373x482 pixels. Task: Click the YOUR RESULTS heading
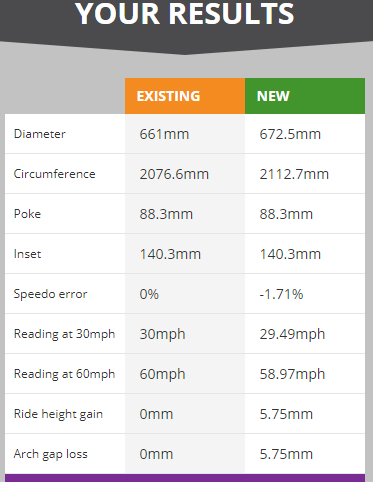click(185, 14)
